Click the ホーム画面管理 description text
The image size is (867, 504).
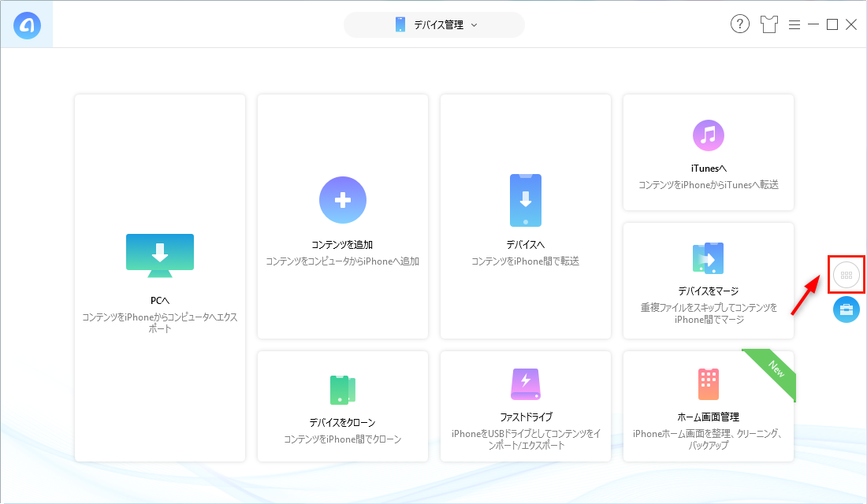[709, 439]
